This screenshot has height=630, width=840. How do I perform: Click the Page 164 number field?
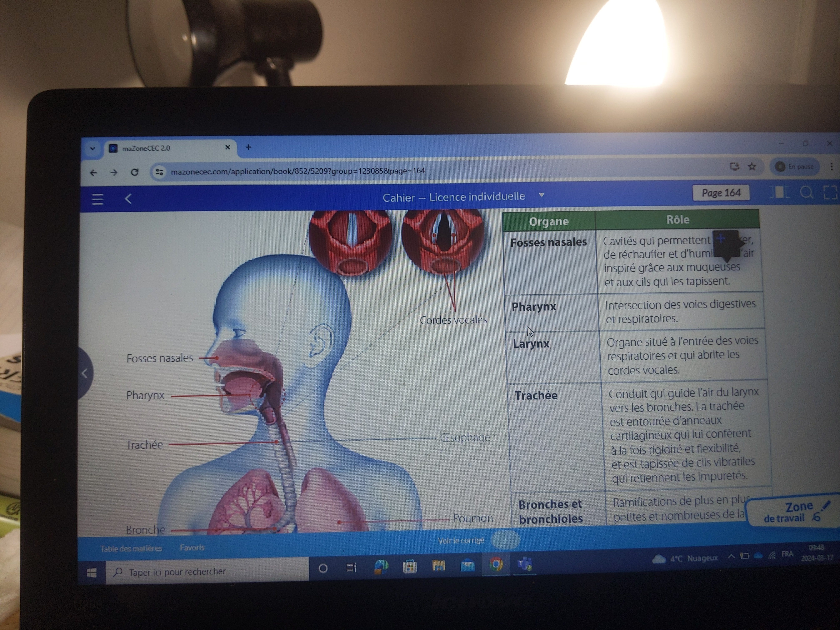720,193
